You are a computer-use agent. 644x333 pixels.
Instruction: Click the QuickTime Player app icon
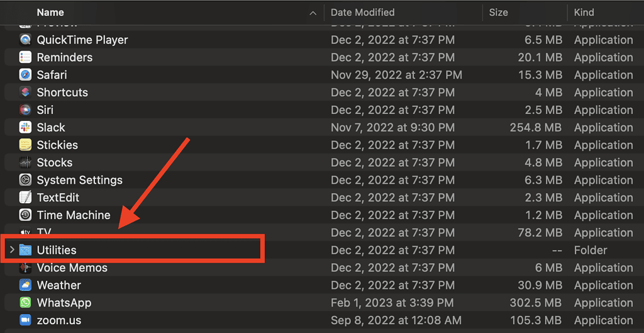(x=25, y=40)
